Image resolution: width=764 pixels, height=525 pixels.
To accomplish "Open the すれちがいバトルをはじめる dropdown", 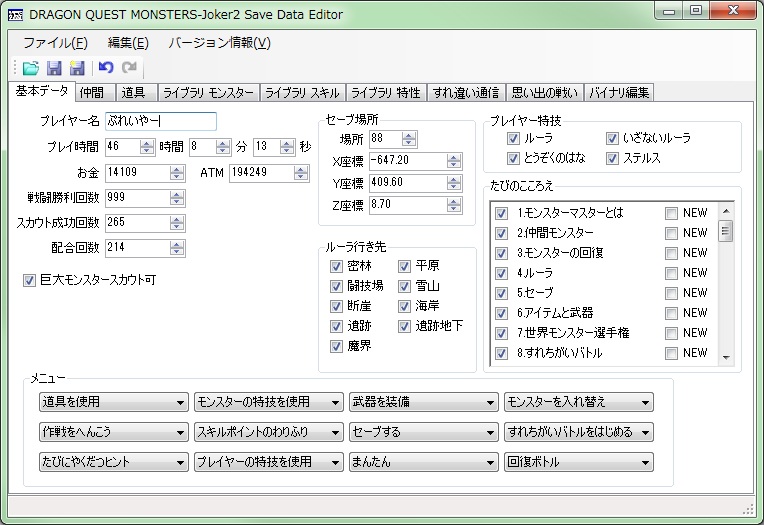I will pos(578,432).
